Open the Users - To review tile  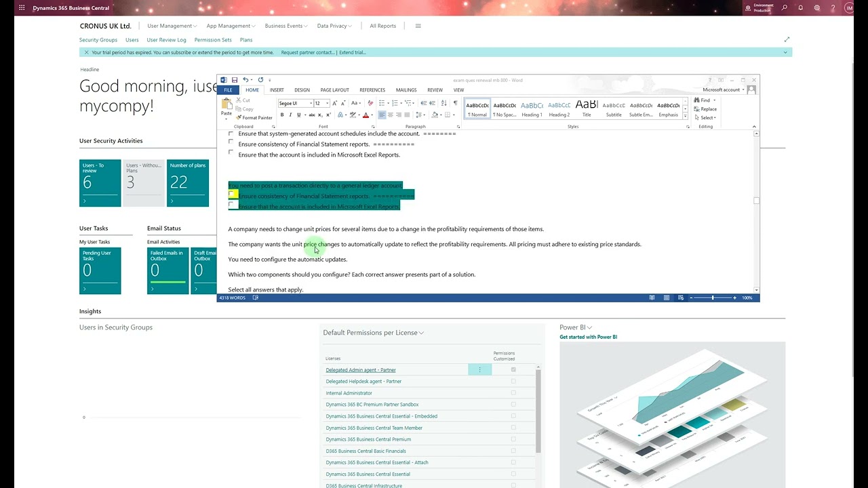point(100,183)
